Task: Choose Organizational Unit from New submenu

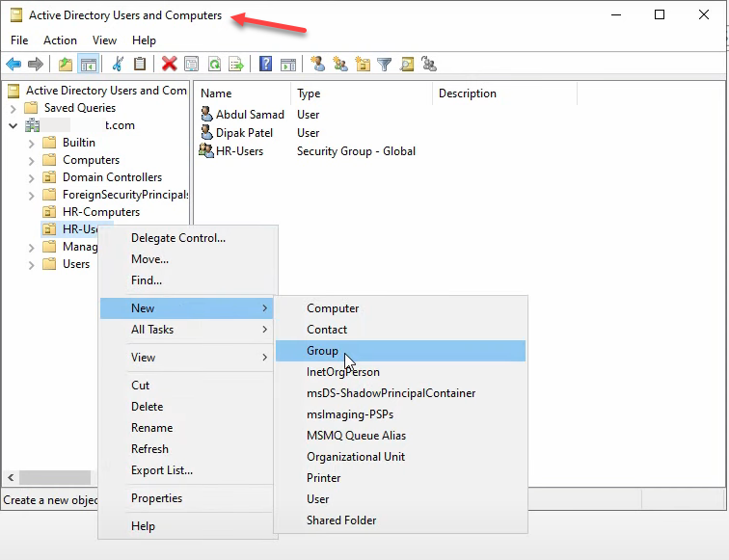Action: click(401, 457)
